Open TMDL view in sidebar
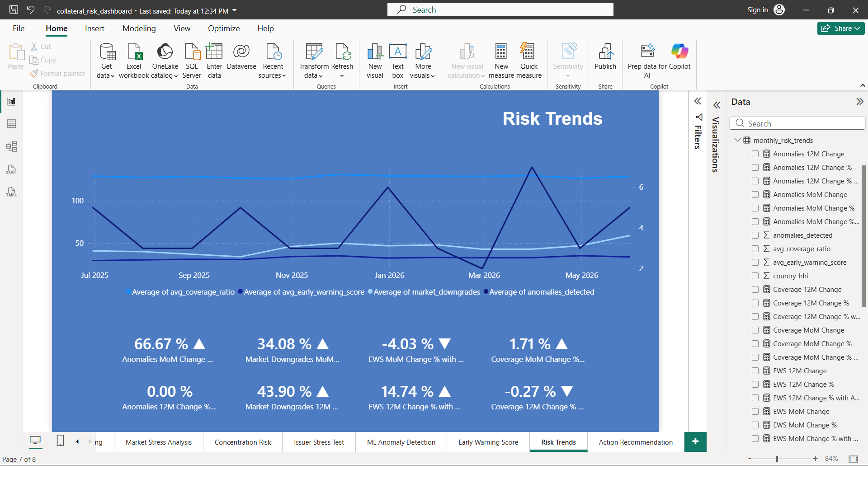The width and height of the screenshot is (868, 488). 11,192
